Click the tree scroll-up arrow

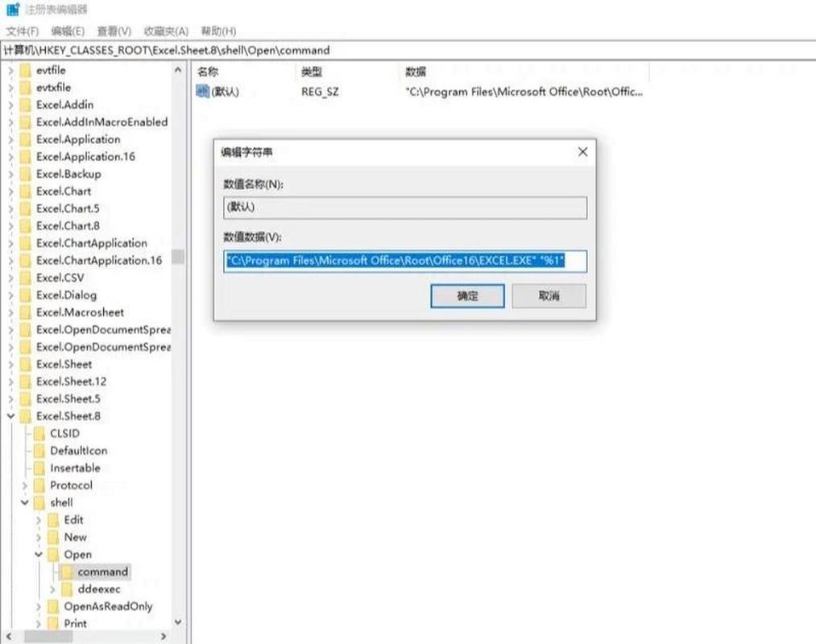[178, 70]
